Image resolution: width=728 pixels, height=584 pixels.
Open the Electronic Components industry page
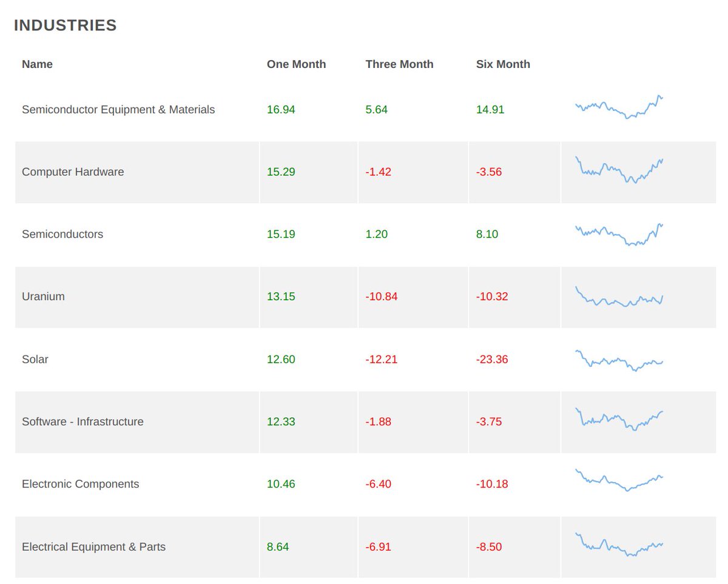point(80,484)
